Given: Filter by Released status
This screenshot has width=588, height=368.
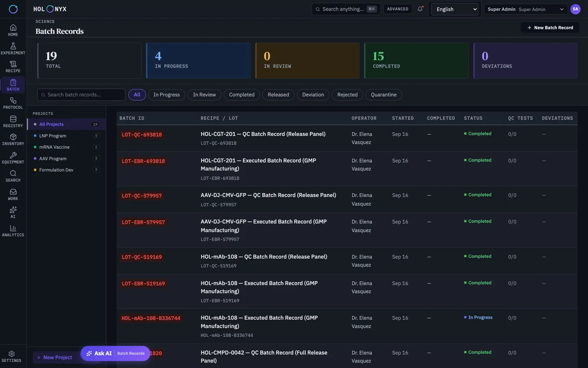Looking at the screenshot, I should [278, 95].
